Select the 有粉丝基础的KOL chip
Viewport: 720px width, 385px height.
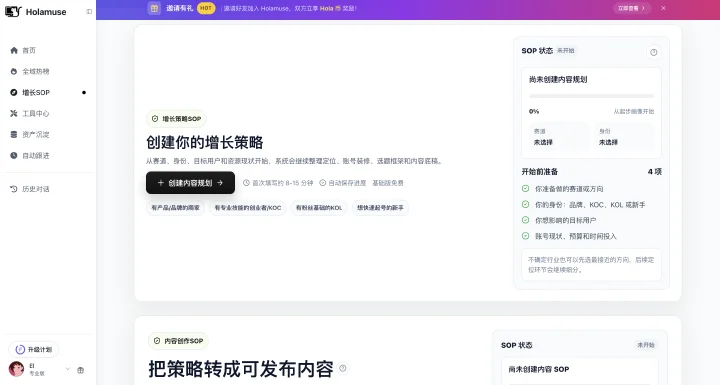(x=319, y=208)
